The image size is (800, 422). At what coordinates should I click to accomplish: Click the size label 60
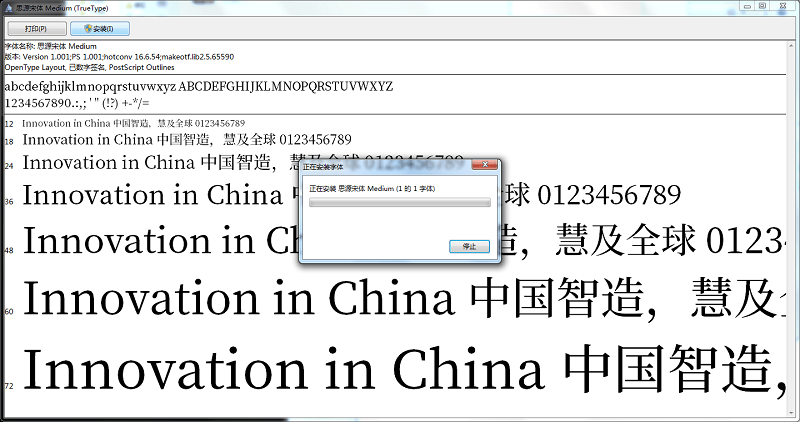click(9, 311)
